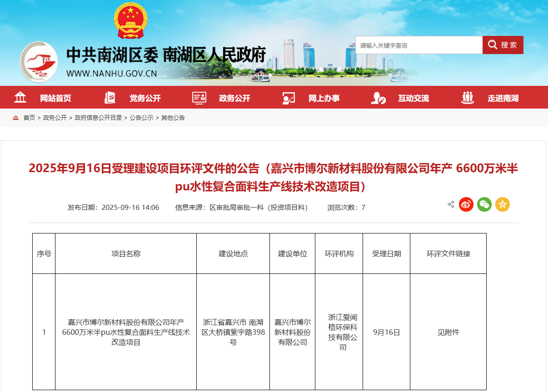Click the 信息来源 区审批局审批一科 text
The width and height of the screenshot is (548, 392).
(242, 208)
